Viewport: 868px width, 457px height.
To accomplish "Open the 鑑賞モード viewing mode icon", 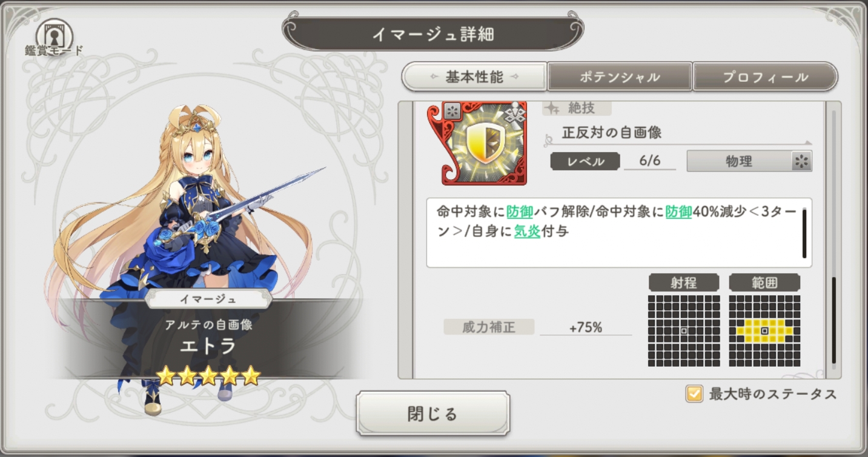I will click(x=54, y=38).
